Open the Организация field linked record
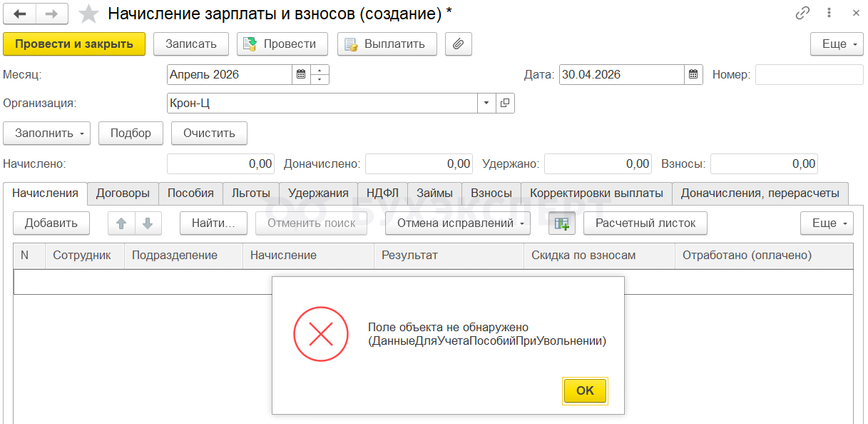 tap(505, 103)
